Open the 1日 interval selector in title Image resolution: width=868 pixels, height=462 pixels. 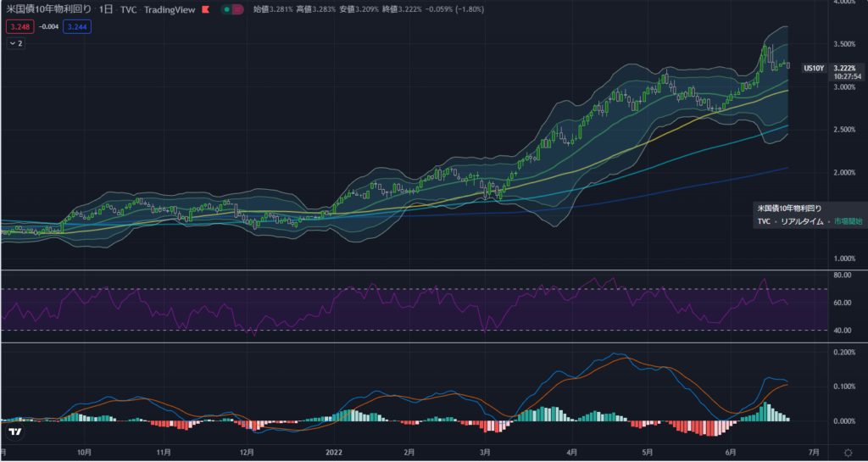106,9
